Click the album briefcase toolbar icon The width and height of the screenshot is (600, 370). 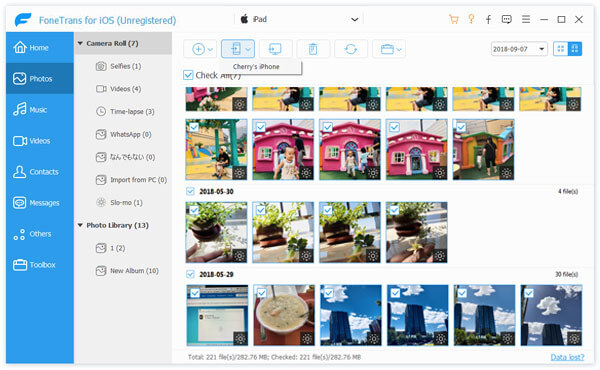tap(387, 49)
